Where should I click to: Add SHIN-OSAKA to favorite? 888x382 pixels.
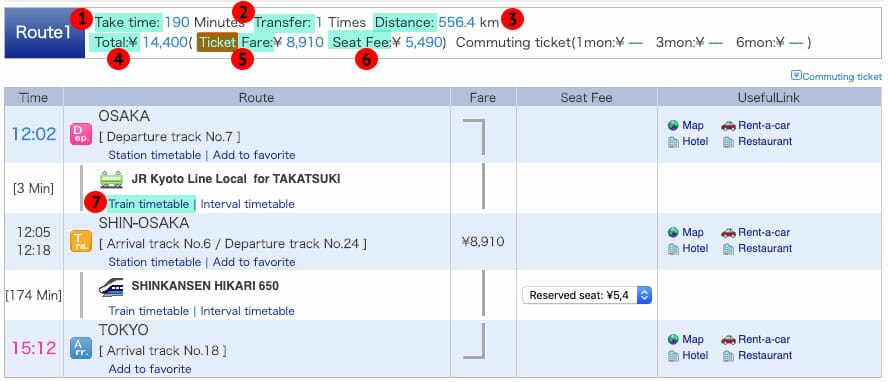pos(254,262)
